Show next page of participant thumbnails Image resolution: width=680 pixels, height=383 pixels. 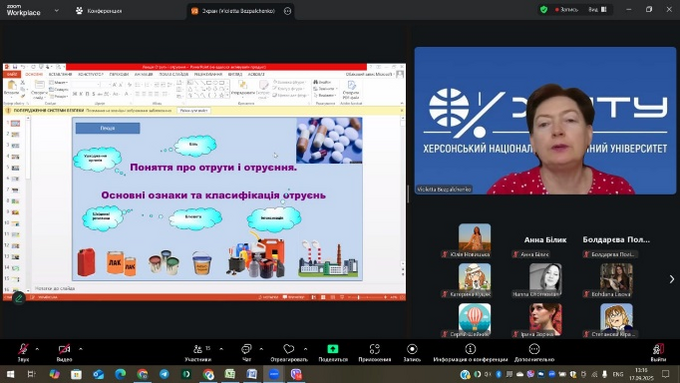pyautogui.click(x=672, y=279)
